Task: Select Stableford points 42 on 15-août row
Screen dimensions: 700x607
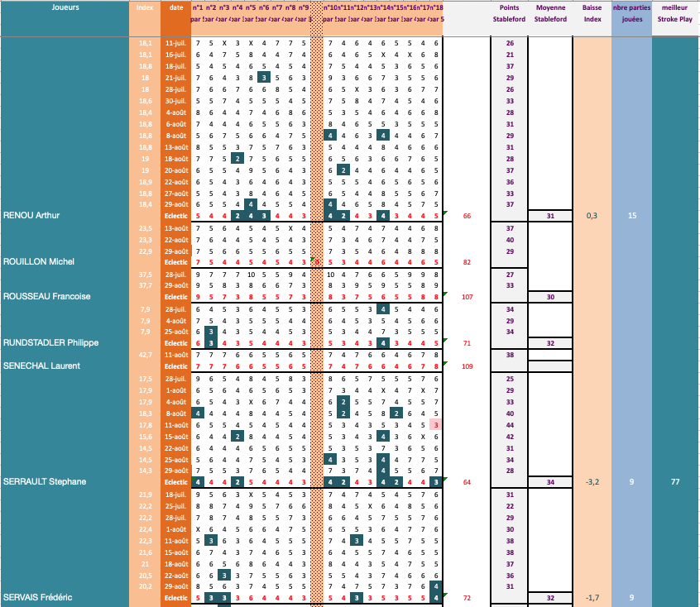Action: coord(510,437)
